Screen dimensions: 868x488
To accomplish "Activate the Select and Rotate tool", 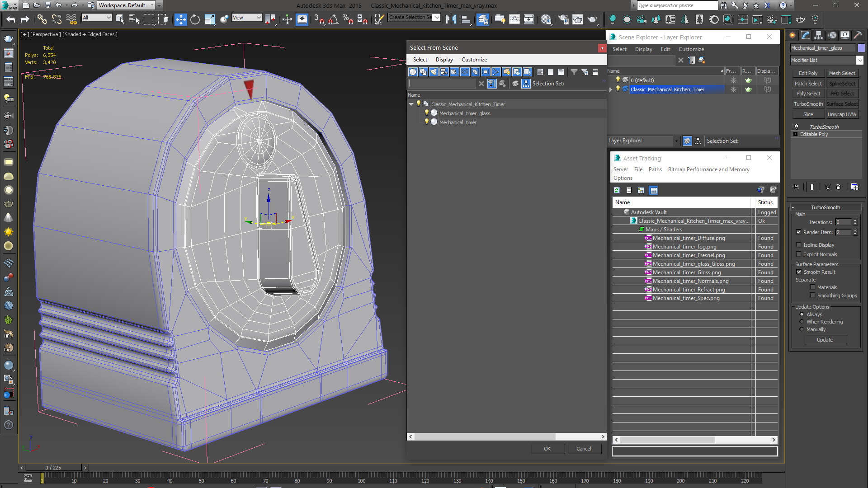I will tap(195, 19).
